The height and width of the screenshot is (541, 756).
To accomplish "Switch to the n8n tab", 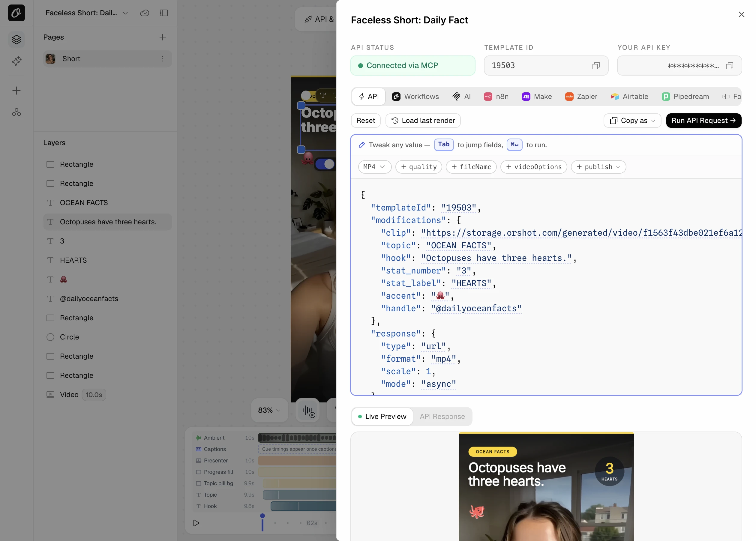I will tap(496, 97).
